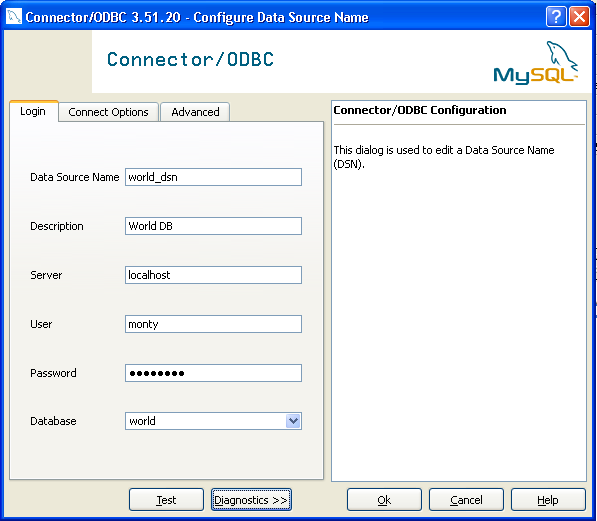Select the Server input field

click(213, 275)
